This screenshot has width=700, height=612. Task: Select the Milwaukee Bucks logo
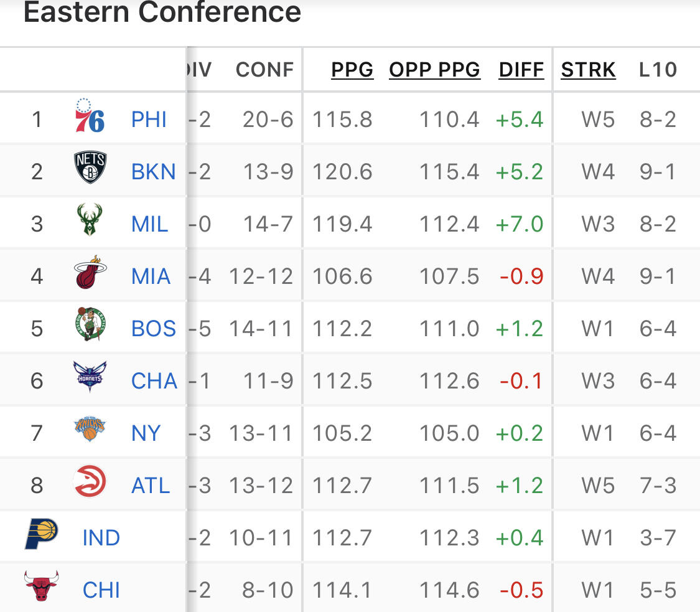pyautogui.click(x=89, y=219)
